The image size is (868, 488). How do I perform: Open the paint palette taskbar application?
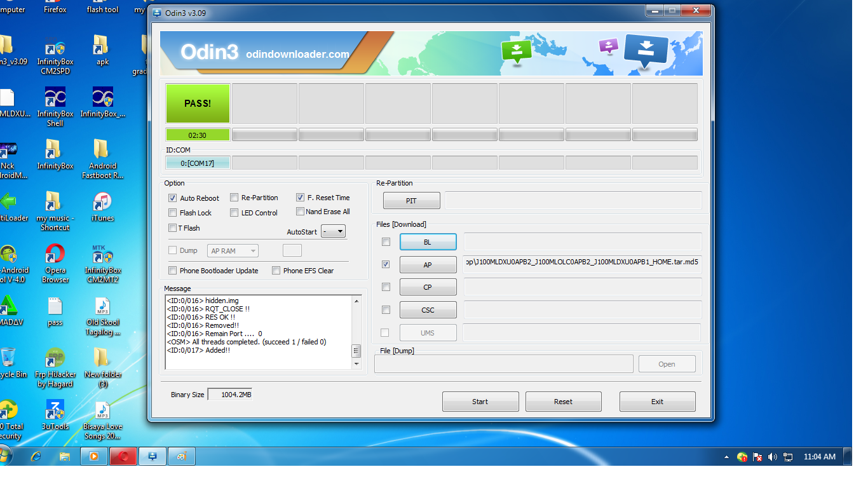pyautogui.click(x=182, y=456)
